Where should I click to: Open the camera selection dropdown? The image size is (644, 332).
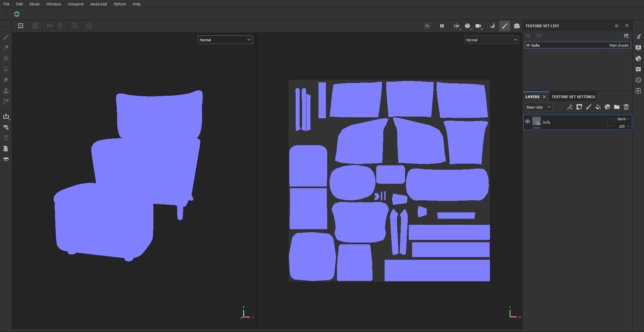click(x=479, y=26)
